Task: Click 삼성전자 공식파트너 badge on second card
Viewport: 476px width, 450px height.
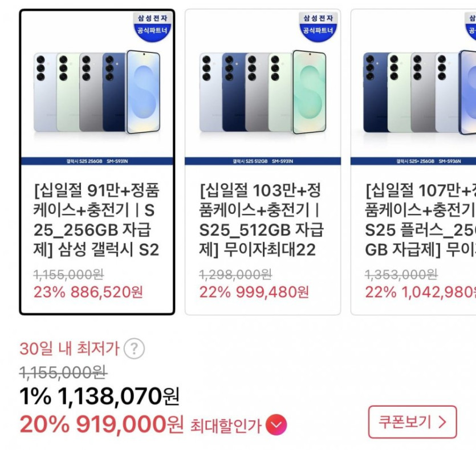Action: click(x=318, y=25)
